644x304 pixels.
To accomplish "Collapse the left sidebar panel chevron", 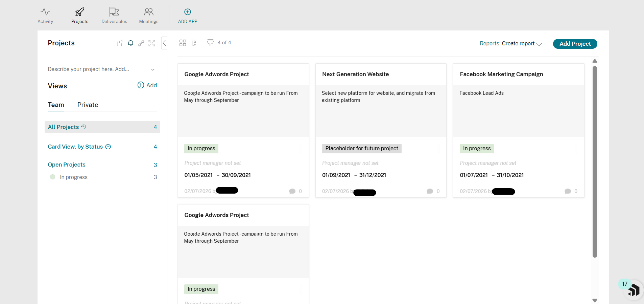I will (164, 43).
